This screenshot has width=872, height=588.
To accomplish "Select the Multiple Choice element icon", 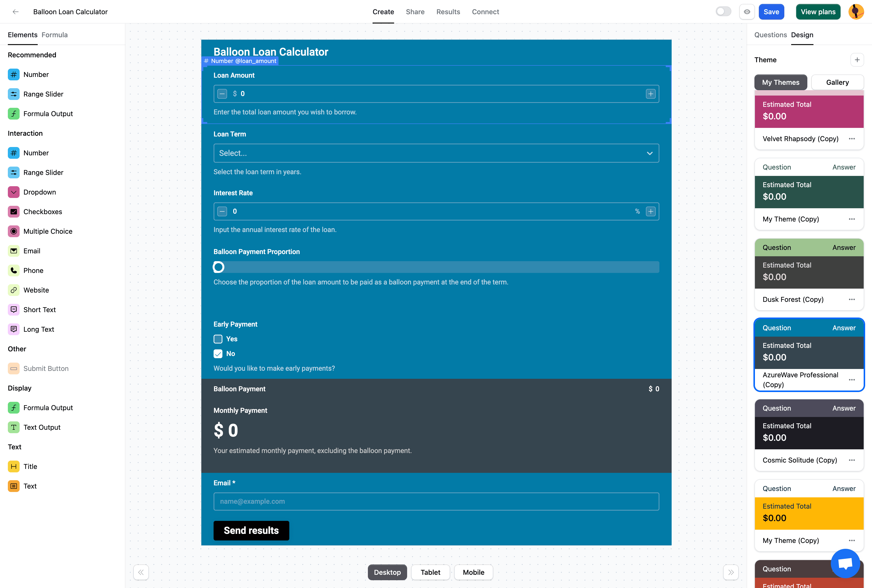I will coord(14,231).
